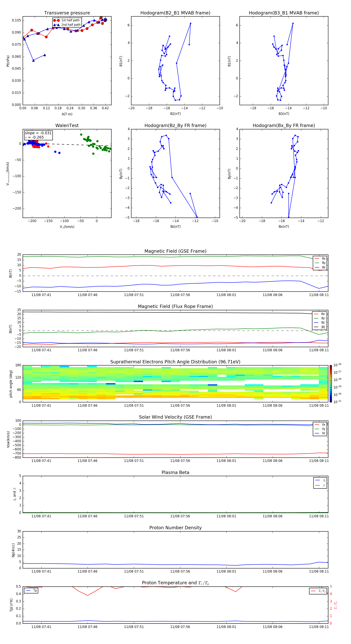
Task: Select the 'Vremaining(km/s)' y-axis label
Action: [8, 173]
